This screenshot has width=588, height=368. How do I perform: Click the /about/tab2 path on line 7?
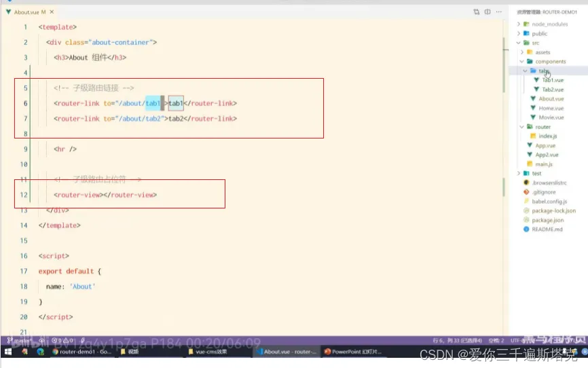141,119
